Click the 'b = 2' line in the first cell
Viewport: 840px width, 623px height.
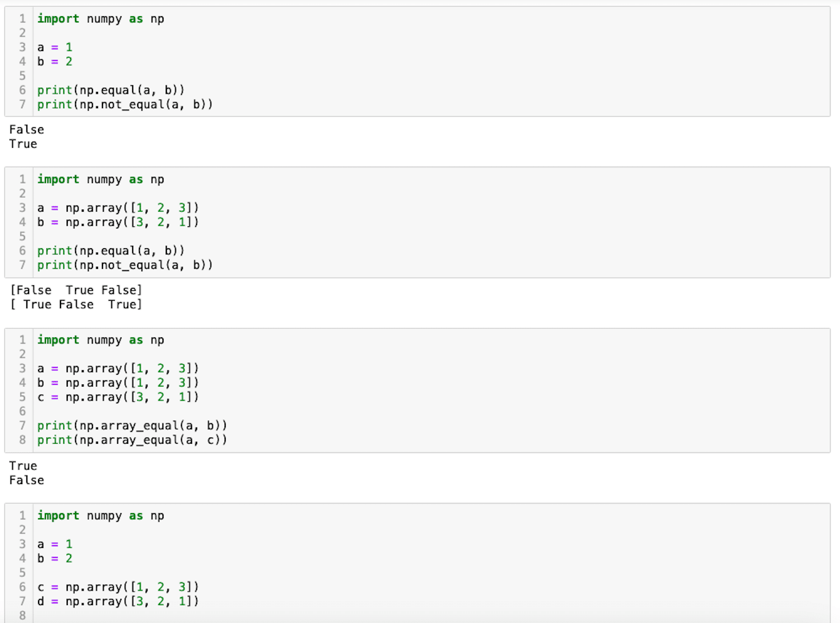point(55,62)
